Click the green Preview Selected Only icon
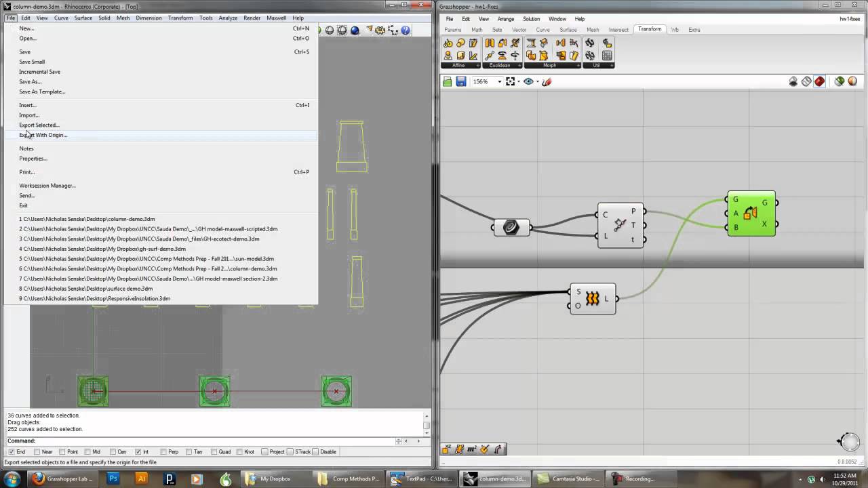Image resolution: width=868 pixels, height=488 pixels. click(840, 81)
